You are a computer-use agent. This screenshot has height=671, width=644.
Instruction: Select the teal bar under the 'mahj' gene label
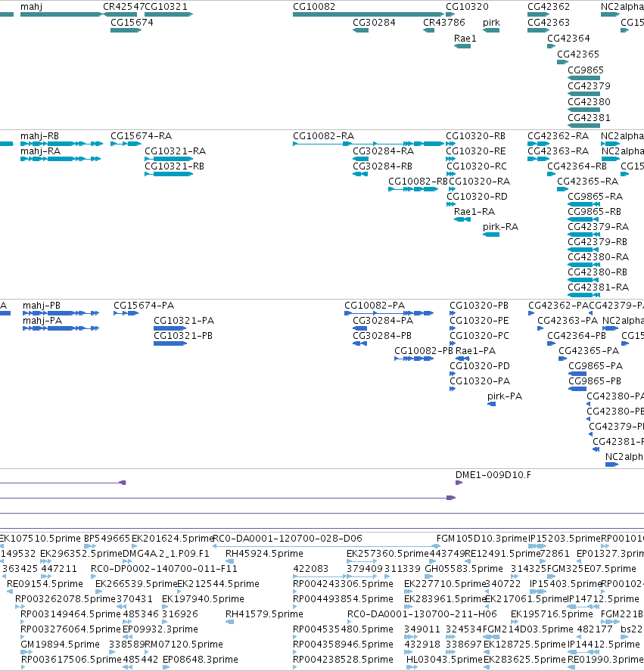(61, 14)
